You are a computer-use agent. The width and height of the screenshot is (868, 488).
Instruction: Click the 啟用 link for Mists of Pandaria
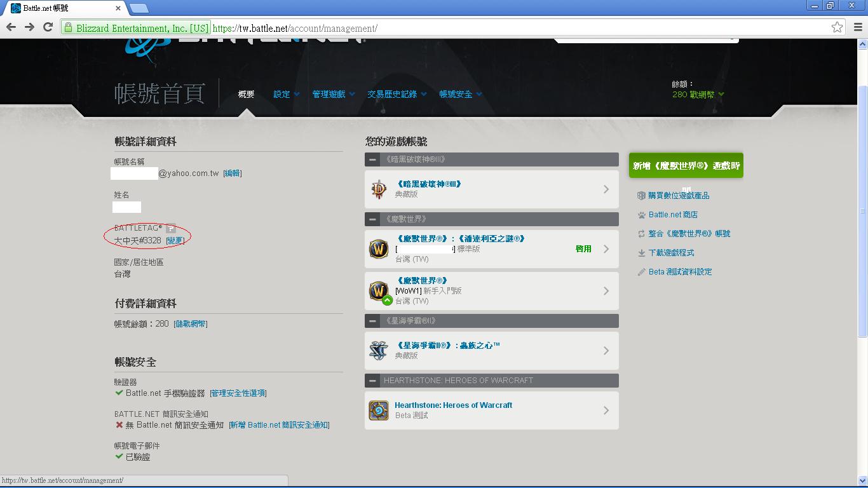(583, 249)
